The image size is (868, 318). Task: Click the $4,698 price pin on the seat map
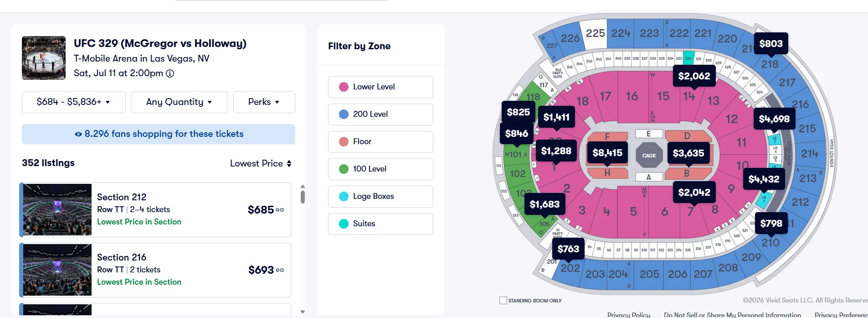tap(774, 119)
